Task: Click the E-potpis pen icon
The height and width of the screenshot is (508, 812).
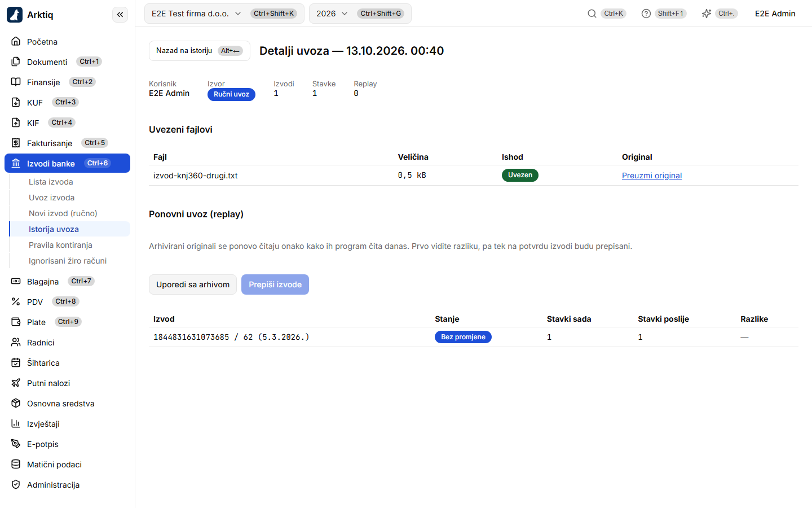Action: pos(16,444)
